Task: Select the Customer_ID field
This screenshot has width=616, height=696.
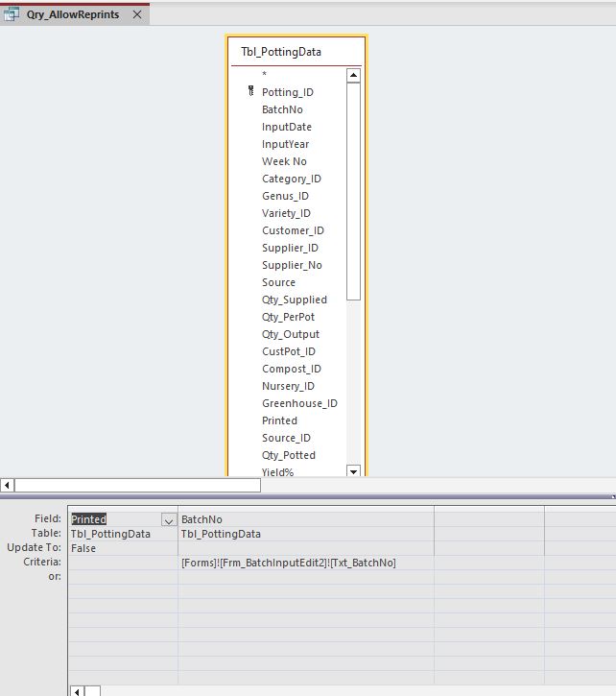Action: click(293, 230)
